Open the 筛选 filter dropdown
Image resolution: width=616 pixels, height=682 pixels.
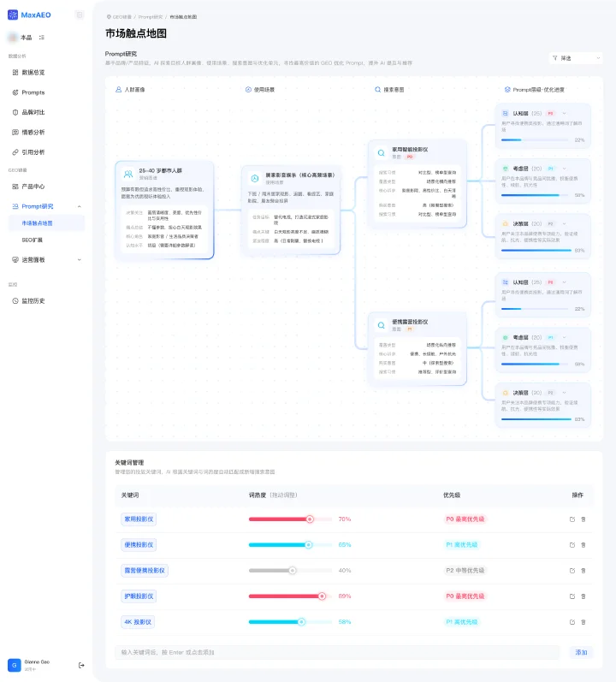click(x=576, y=58)
